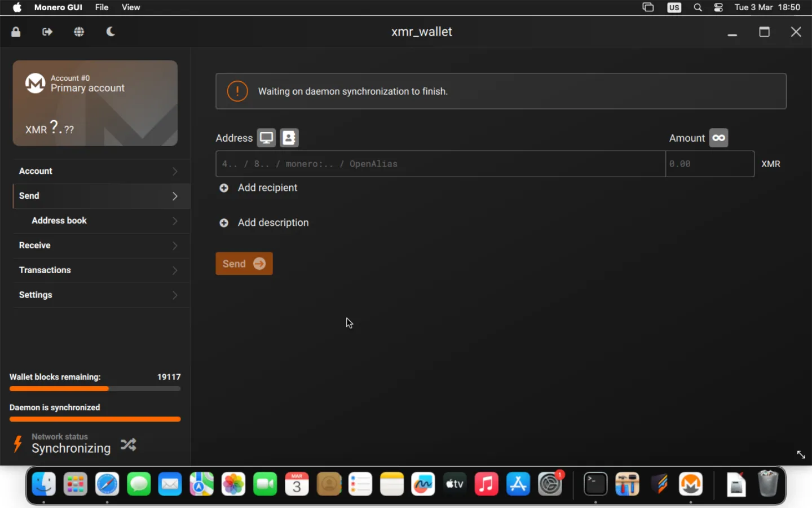Click the Wallet blocks remaining progress bar

point(95,389)
